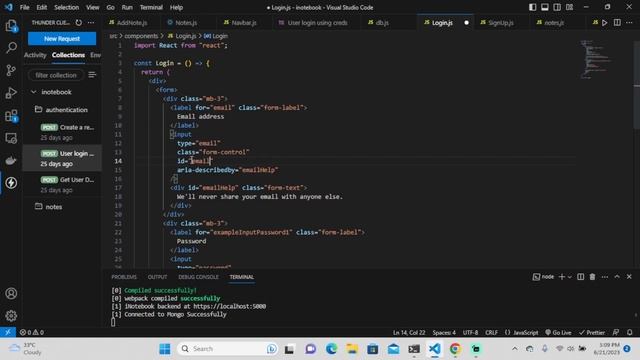Open the notes folder in collections
The width and height of the screenshot is (640, 360).
[x=49, y=207]
